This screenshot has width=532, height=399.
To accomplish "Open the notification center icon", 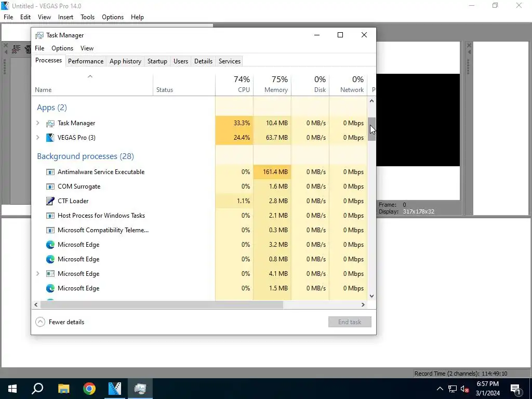I will coord(516,389).
